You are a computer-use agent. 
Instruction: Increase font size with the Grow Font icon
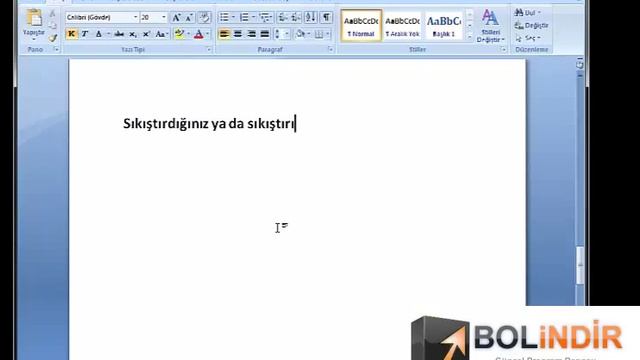[x=176, y=18]
